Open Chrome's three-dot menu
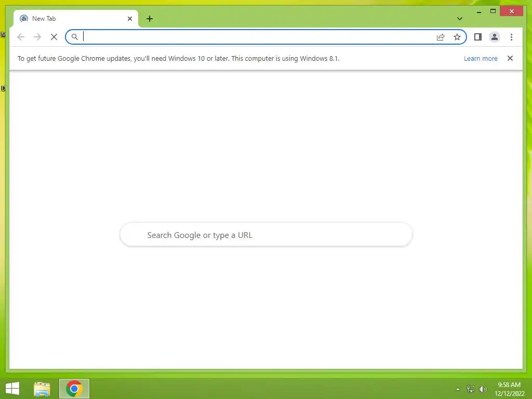Image resolution: width=532 pixels, height=399 pixels. [x=511, y=37]
